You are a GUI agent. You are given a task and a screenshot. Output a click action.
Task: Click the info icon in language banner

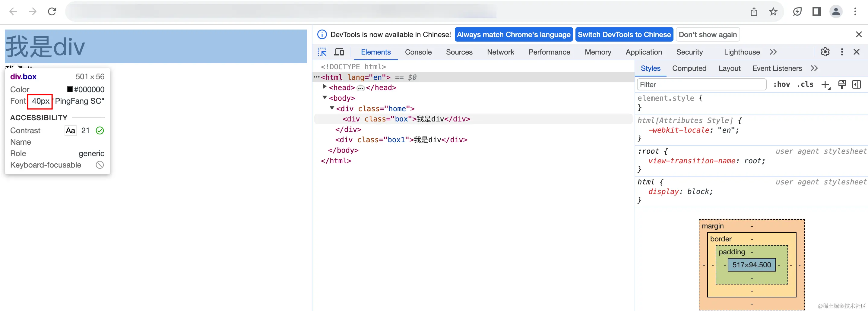(322, 34)
